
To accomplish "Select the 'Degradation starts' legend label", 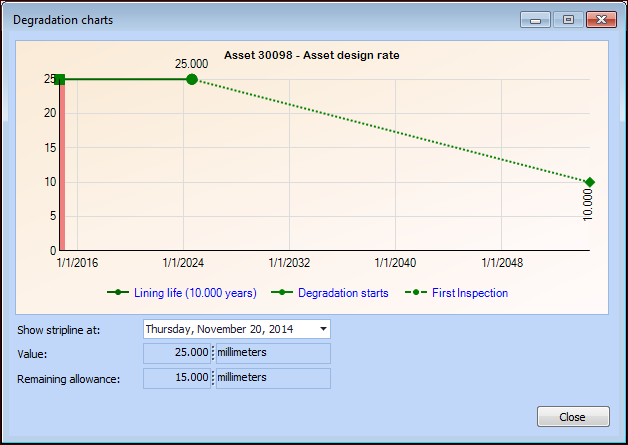I will pyautogui.click(x=343, y=293).
